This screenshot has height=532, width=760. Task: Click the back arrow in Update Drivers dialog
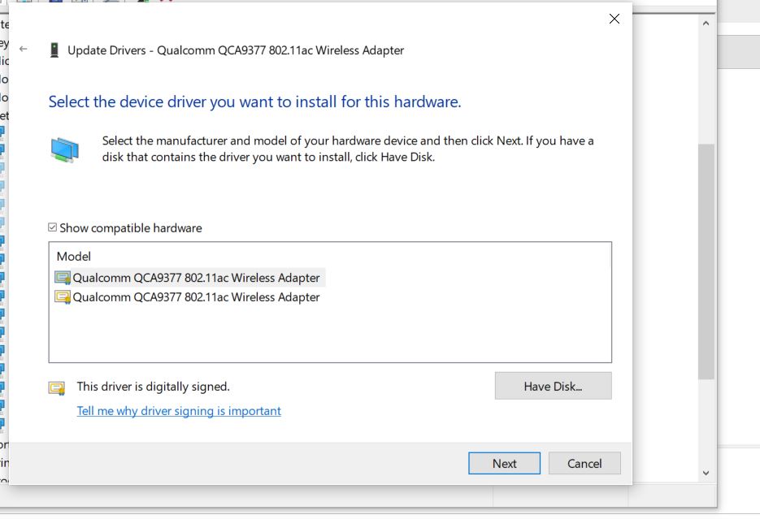click(x=24, y=49)
